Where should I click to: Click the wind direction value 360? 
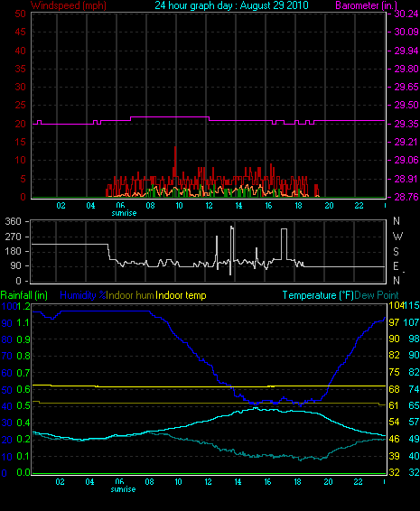pyautogui.click(x=13, y=221)
